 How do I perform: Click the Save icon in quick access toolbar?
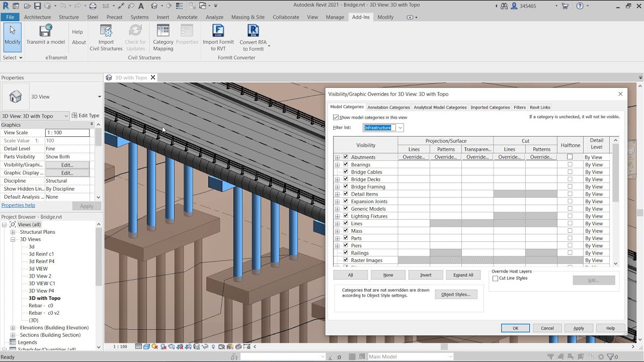pyautogui.click(x=37, y=6)
